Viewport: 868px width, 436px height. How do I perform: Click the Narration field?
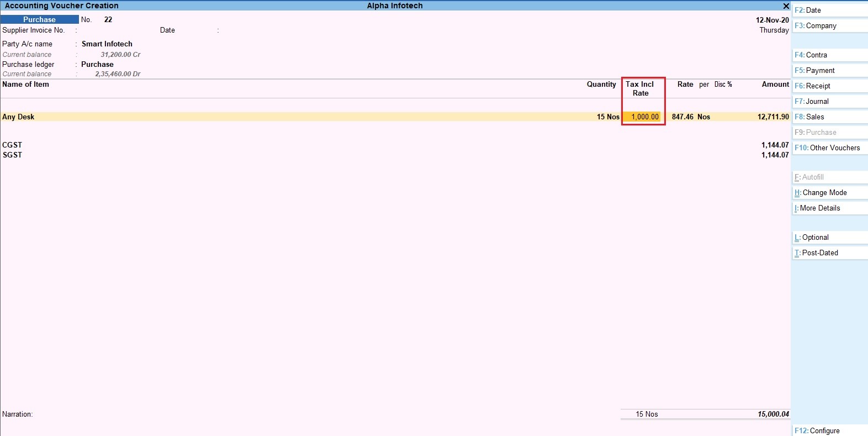tap(221, 414)
